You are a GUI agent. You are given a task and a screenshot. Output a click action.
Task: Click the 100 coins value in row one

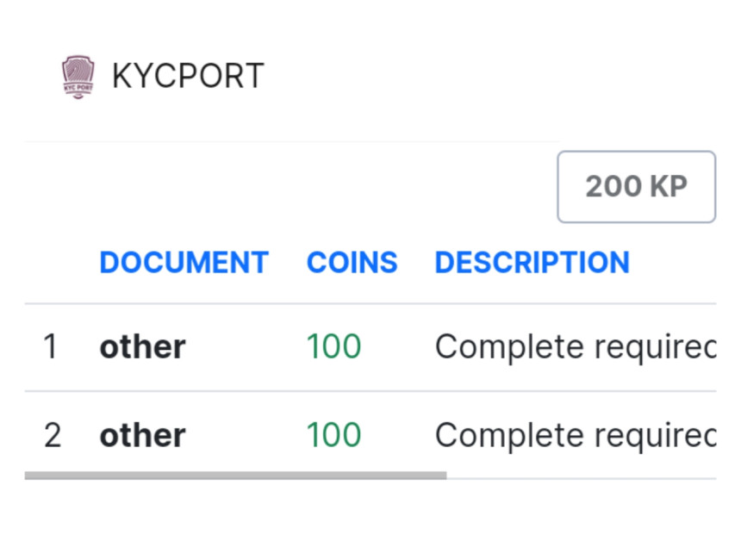(x=333, y=347)
